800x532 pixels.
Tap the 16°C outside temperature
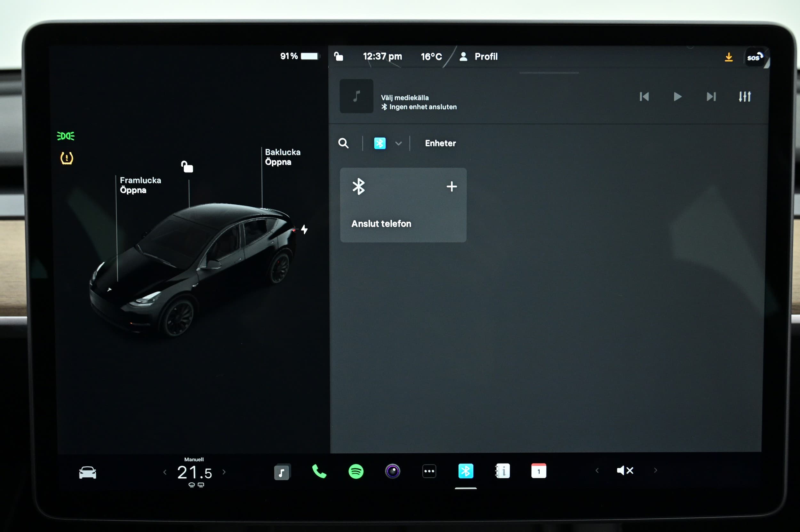coord(431,57)
